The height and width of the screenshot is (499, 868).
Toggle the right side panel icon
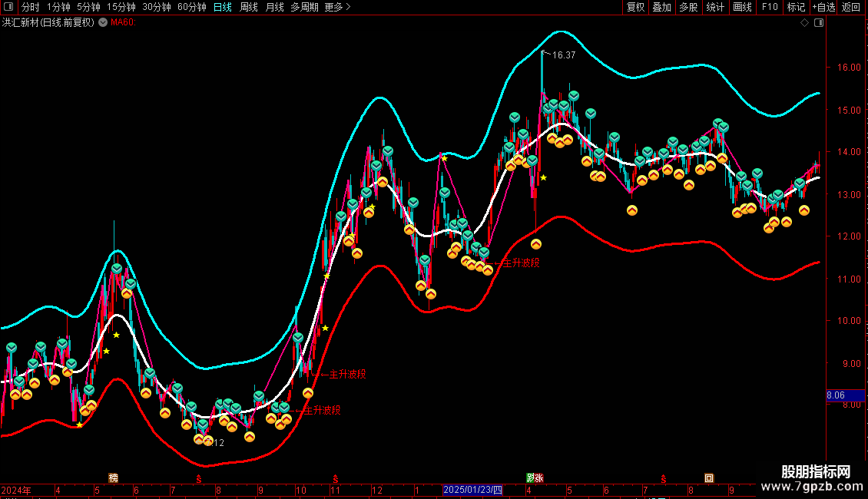click(x=818, y=23)
